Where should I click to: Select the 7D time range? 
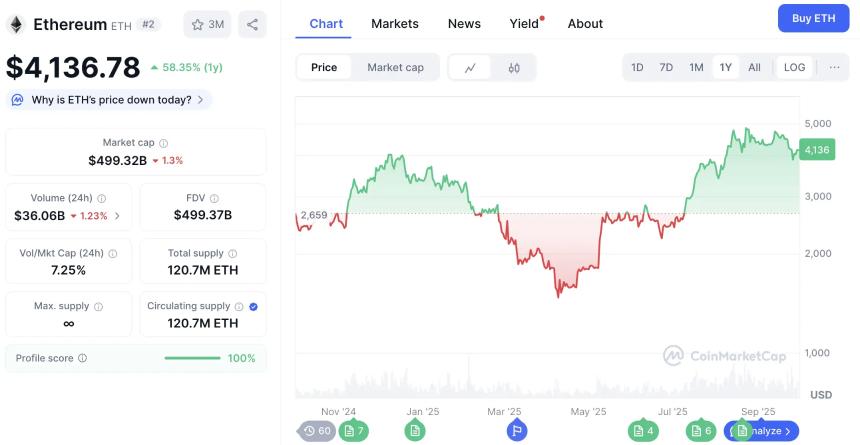tap(666, 68)
